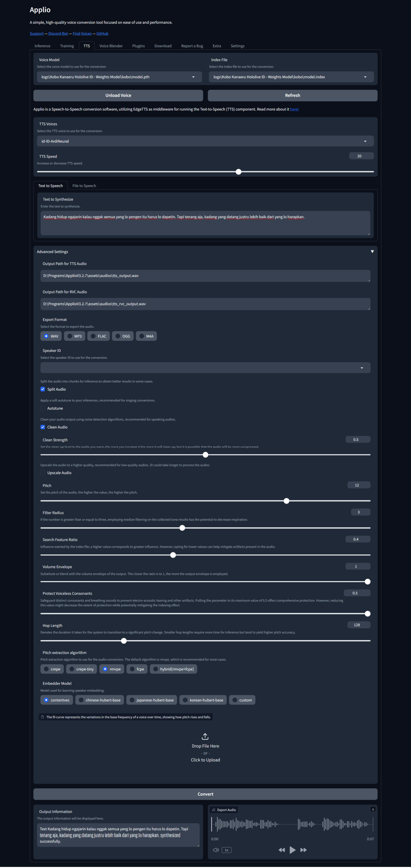Open the File to Speech tab

(84, 185)
